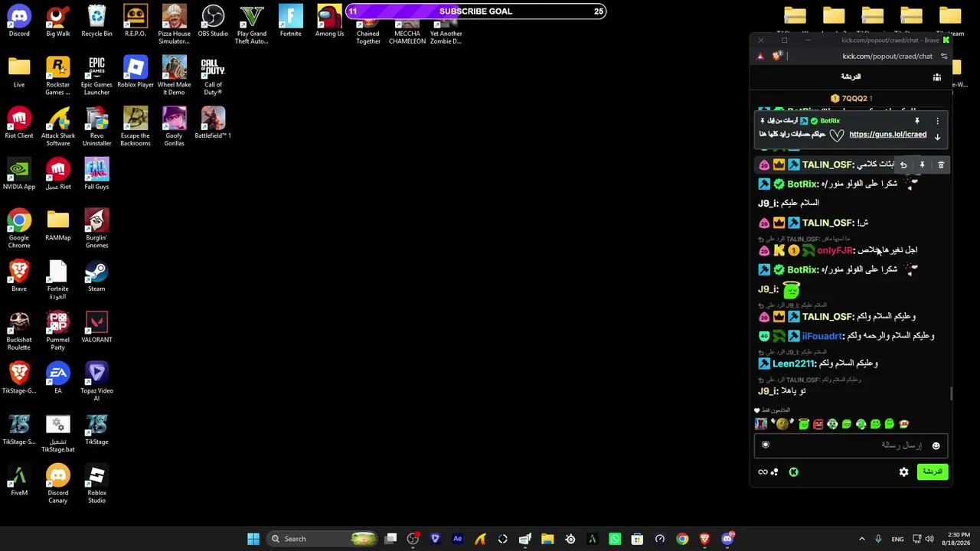Select the NVIDIA App desktop icon
This screenshot has height=551, width=980.
19,174
